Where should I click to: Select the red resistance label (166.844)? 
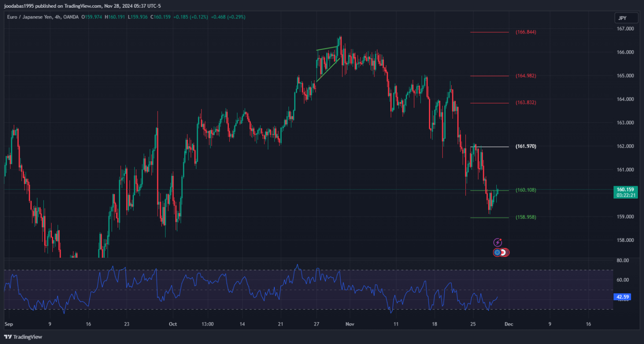[x=526, y=32]
